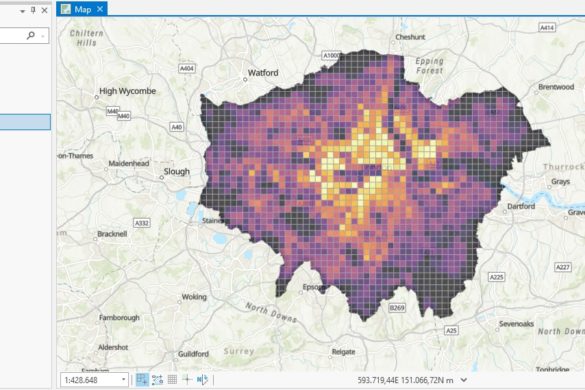585x390 pixels.
Task: Close the Map tab
Action: click(100, 9)
